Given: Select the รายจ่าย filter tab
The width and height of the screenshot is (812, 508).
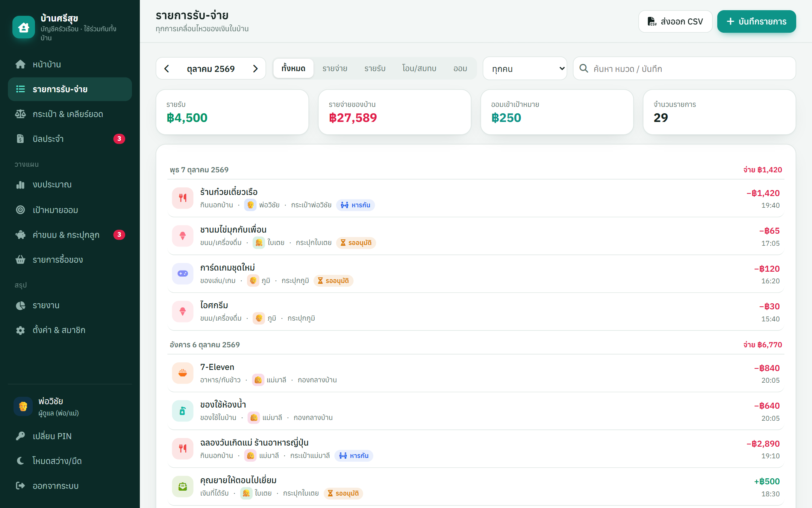Looking at the screenshot, I should 335,68.
